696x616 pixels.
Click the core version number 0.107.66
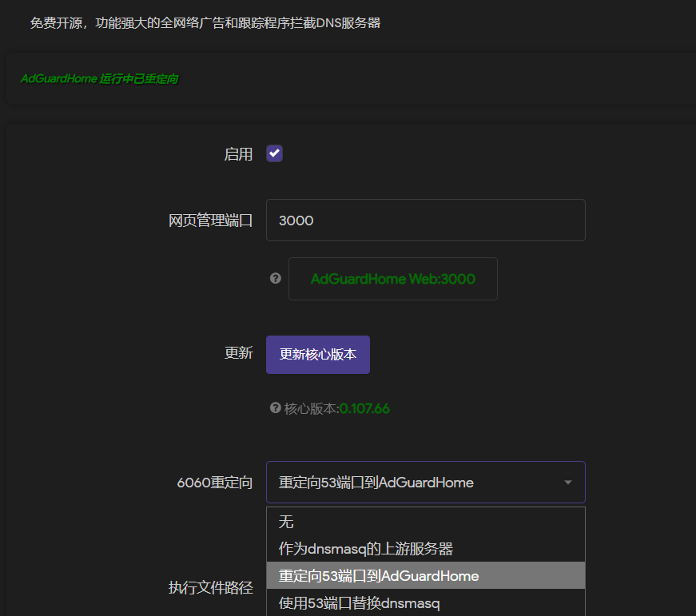pyautogui.click(x=364, y=408)
